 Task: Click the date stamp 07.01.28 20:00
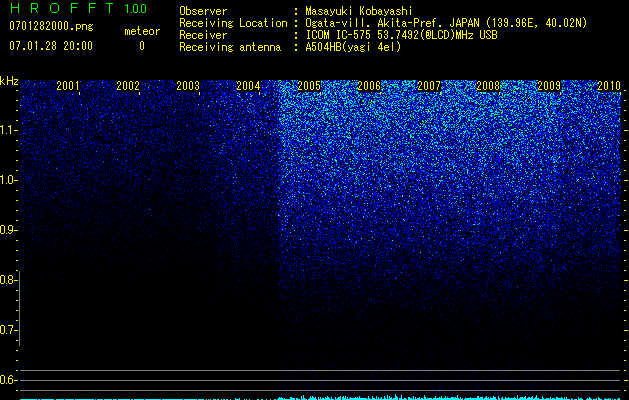51,46
